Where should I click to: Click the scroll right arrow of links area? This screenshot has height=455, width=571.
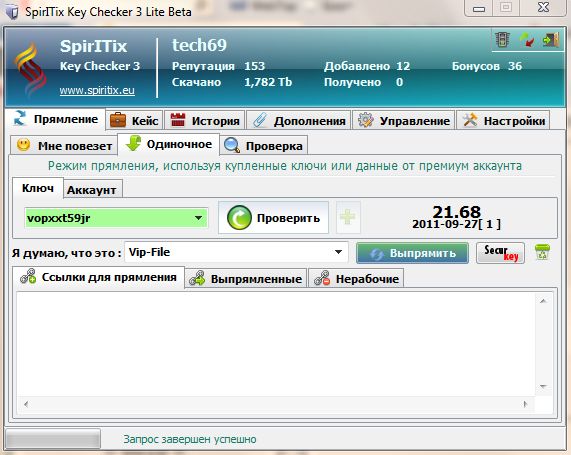click(x=525, y=404)
